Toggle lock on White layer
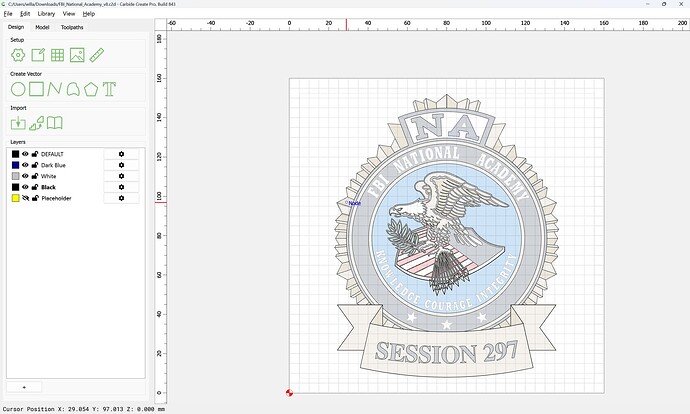The height and width of the screenshot is (414, 690). tap(35, 176)
